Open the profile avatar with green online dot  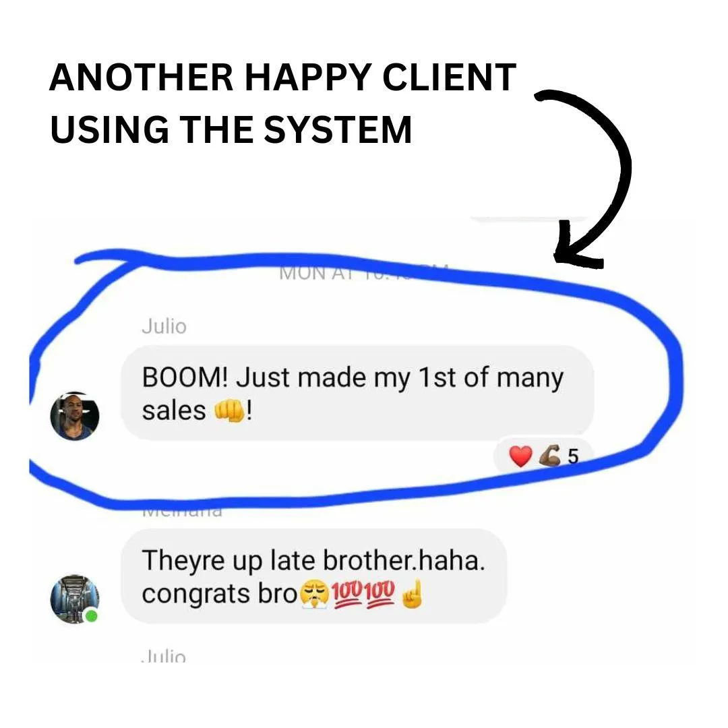pos(75,599)
